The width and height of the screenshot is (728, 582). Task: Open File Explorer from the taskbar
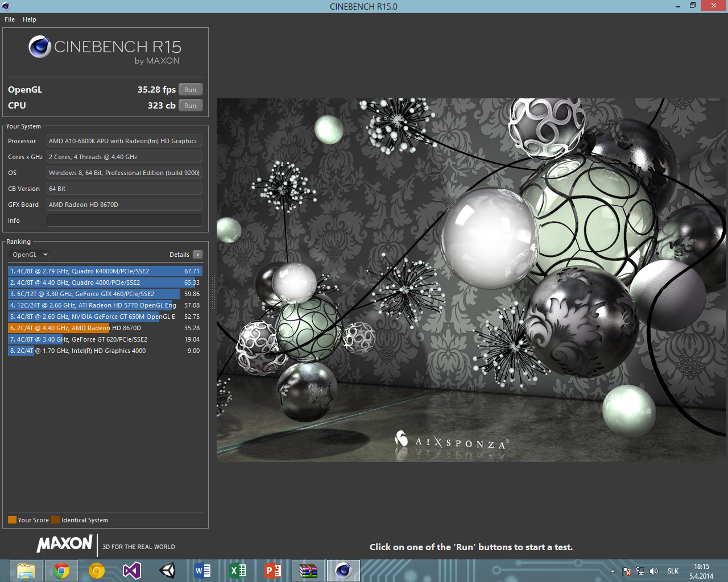26,571
